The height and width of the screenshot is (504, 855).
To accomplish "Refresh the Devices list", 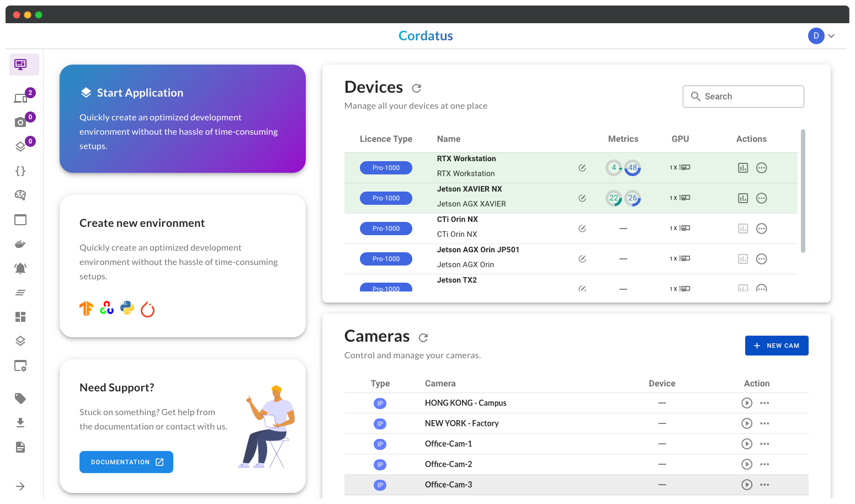I will [417, 88].
